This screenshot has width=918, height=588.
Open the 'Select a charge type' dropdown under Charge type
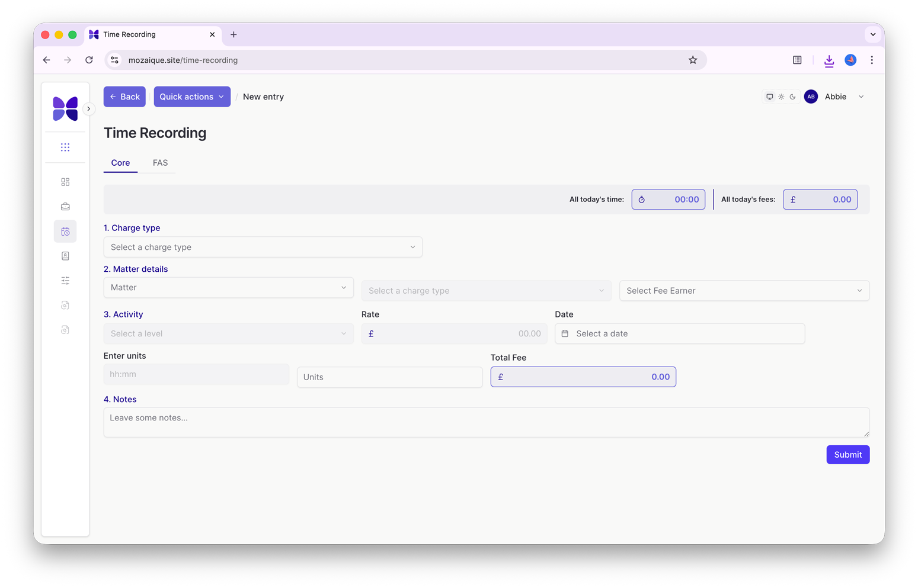click(263, 247)
